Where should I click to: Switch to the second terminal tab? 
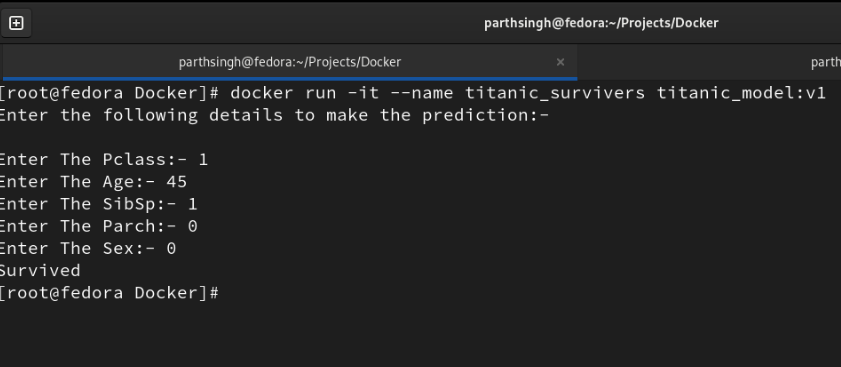tap(710, 62)
